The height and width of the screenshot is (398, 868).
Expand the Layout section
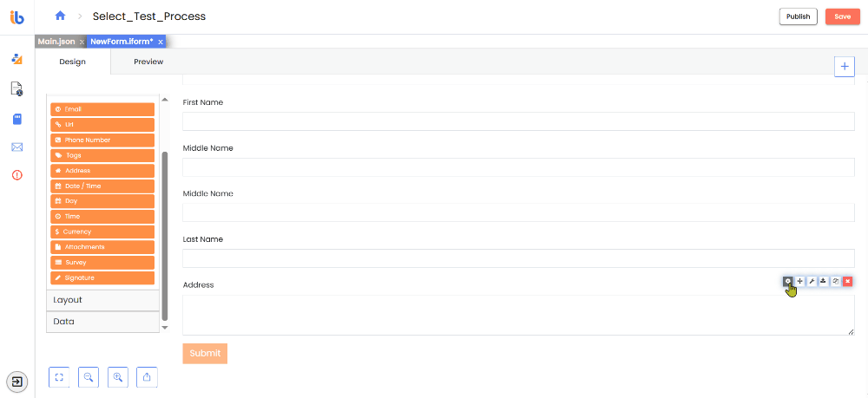click(103, 300)
